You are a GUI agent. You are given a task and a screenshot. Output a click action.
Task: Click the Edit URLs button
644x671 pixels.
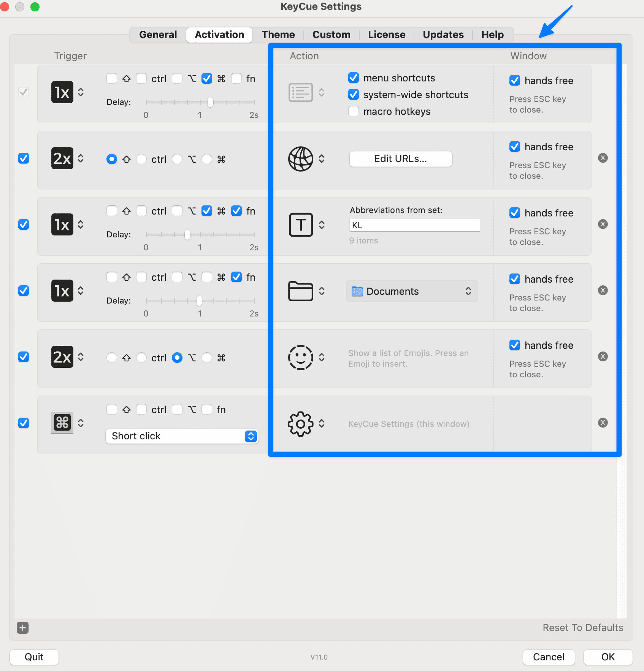401,159
